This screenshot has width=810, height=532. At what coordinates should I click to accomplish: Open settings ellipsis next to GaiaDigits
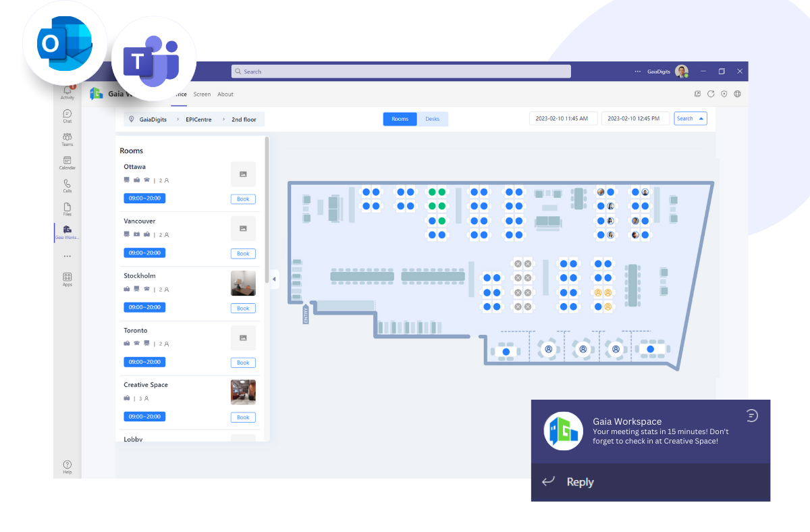pos(638,72)
